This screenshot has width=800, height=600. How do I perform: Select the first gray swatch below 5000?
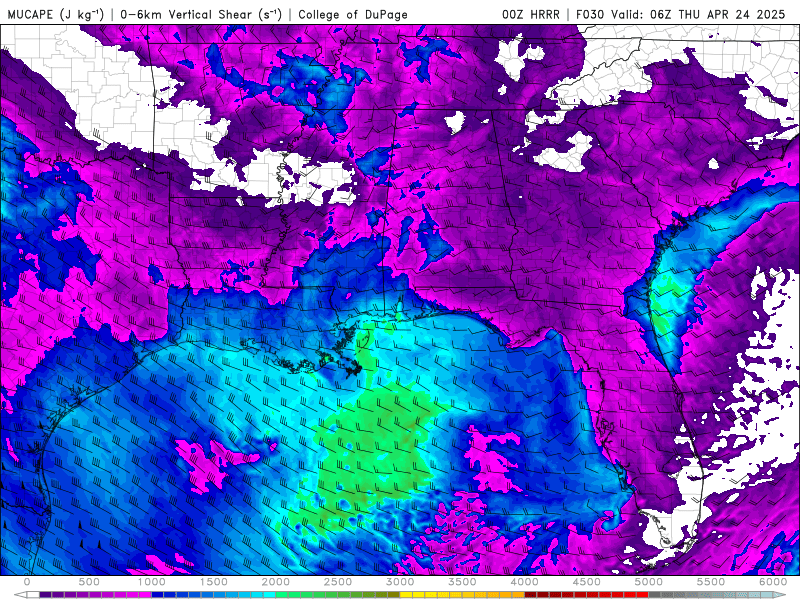pos(656,595)
